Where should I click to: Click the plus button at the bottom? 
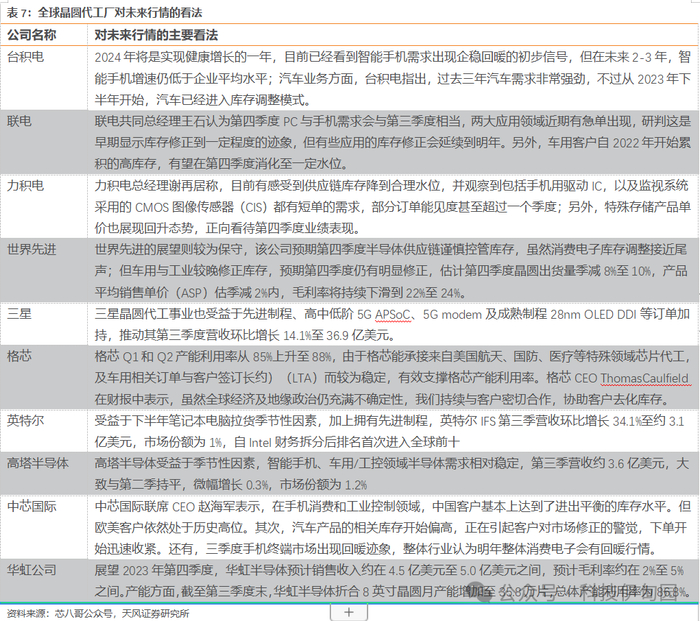(349, 612)
